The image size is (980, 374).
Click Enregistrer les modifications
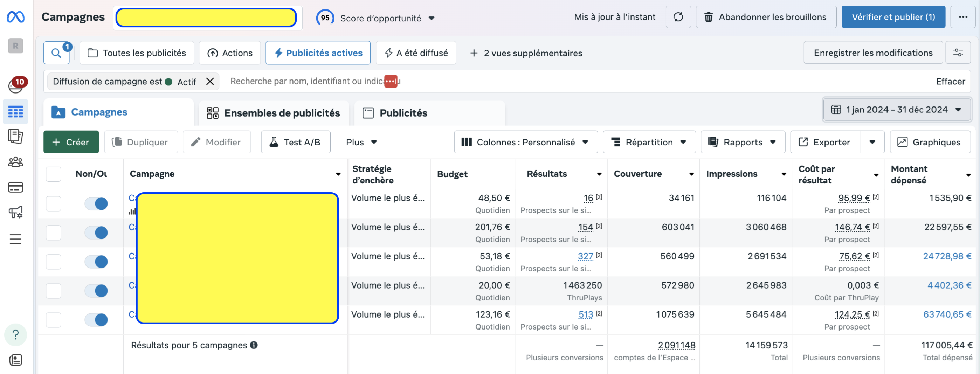click(873, 53)
